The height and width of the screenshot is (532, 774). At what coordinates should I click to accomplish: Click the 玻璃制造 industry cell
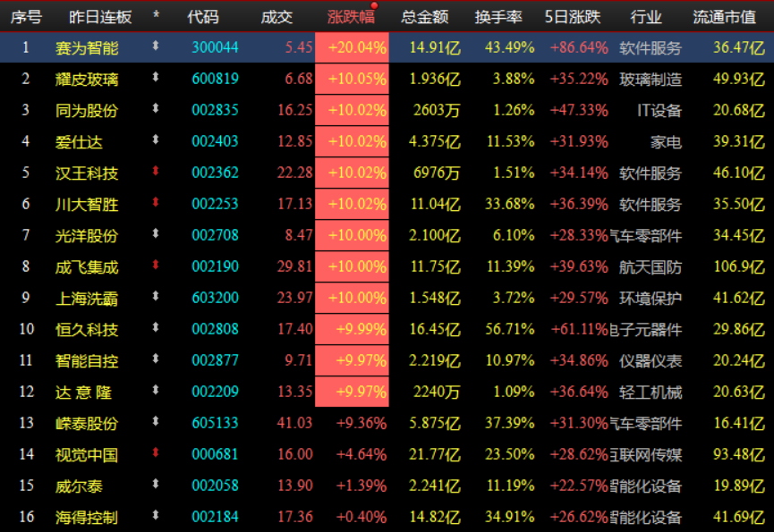(x=651, y=79)
